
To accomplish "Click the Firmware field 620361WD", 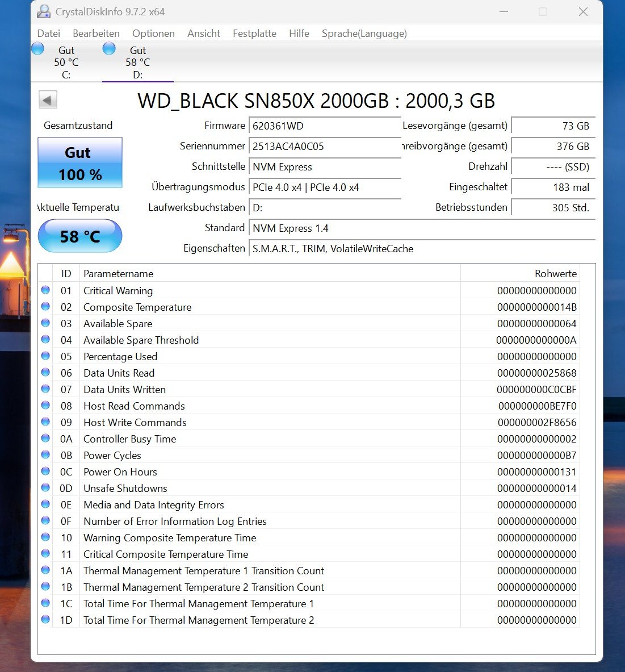I will (x=325, y=126).
